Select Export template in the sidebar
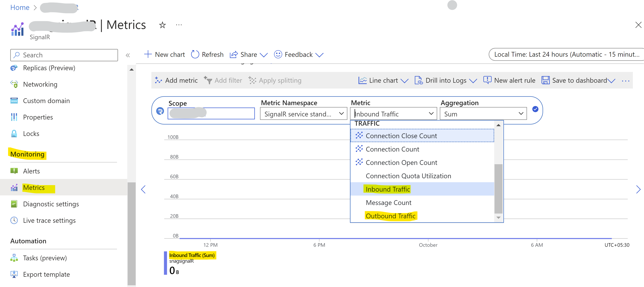644x287 pixels. (46, 274)
